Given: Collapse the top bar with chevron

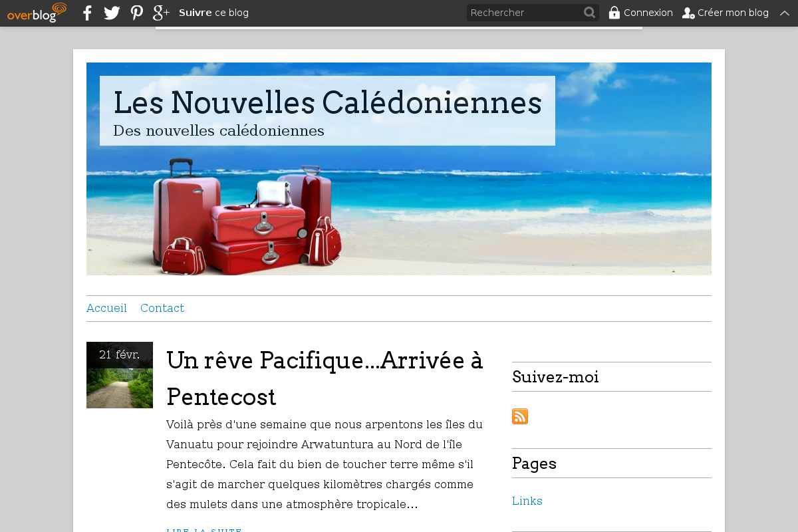Looking at the screenshot, I should point(785,13).
